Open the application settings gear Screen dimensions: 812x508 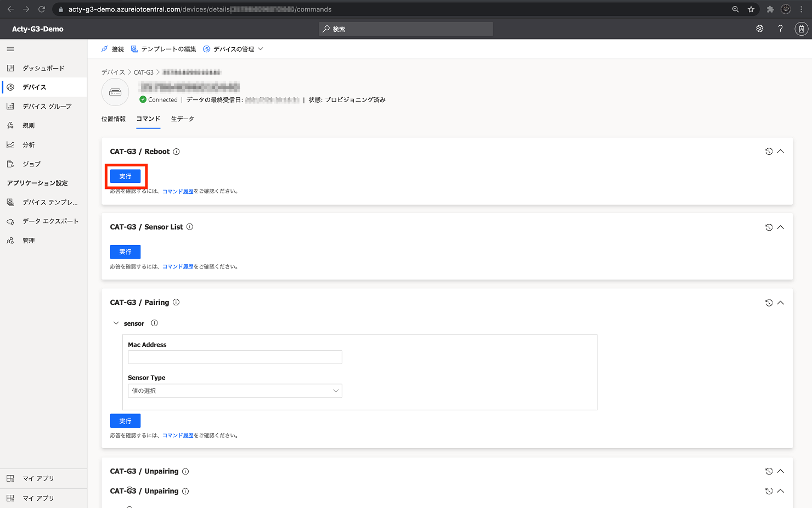(760, 29)
